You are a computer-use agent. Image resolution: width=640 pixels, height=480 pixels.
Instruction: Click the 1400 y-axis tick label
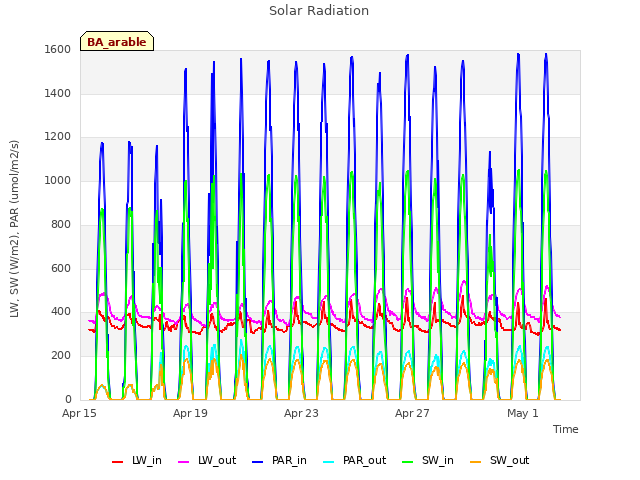click(x=58, y=93)
